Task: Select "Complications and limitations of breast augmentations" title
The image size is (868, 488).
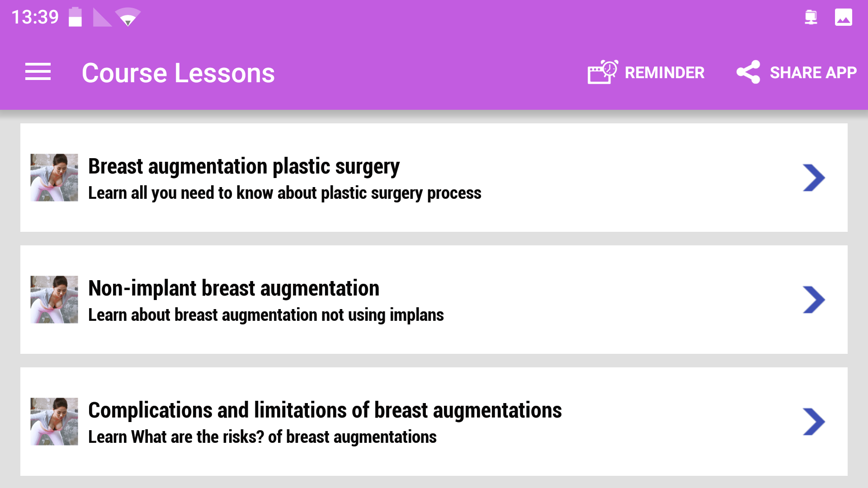Action: click(325, 410)
